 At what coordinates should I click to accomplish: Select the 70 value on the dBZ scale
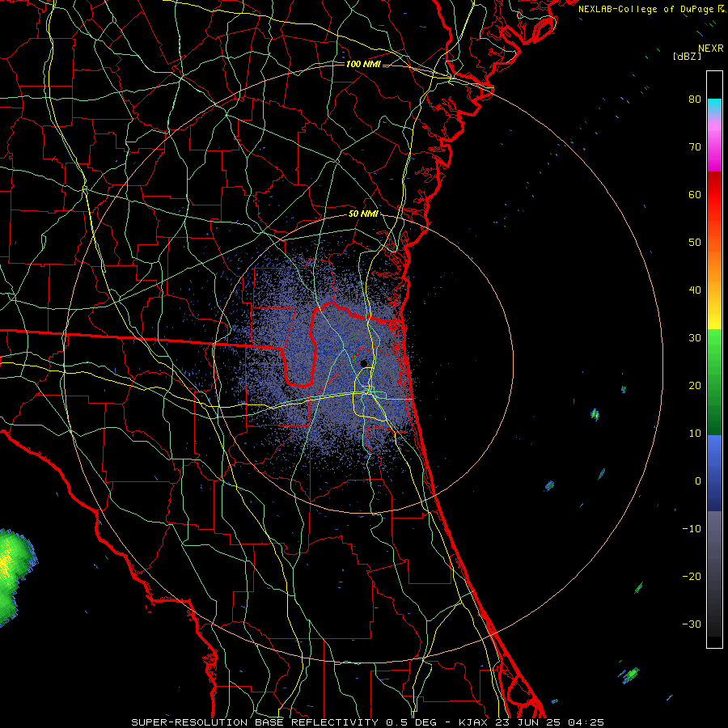pyautogui.click(x=695, y=146)
